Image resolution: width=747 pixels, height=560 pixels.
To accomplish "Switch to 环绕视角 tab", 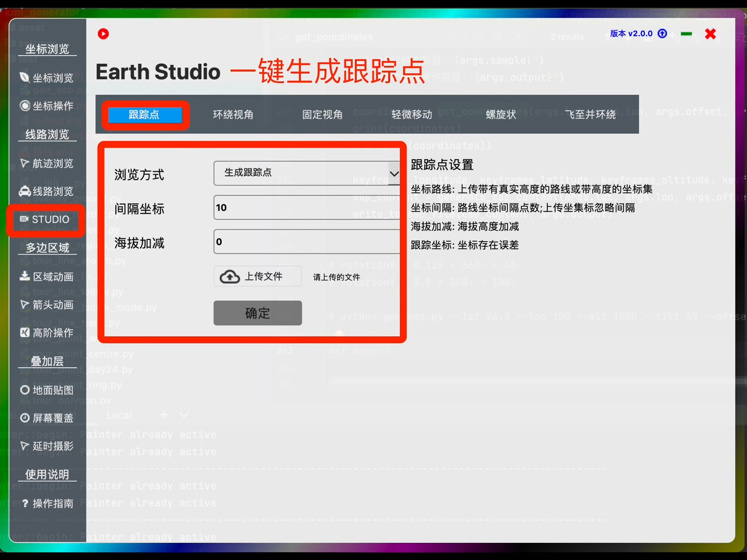I will 233,115.
